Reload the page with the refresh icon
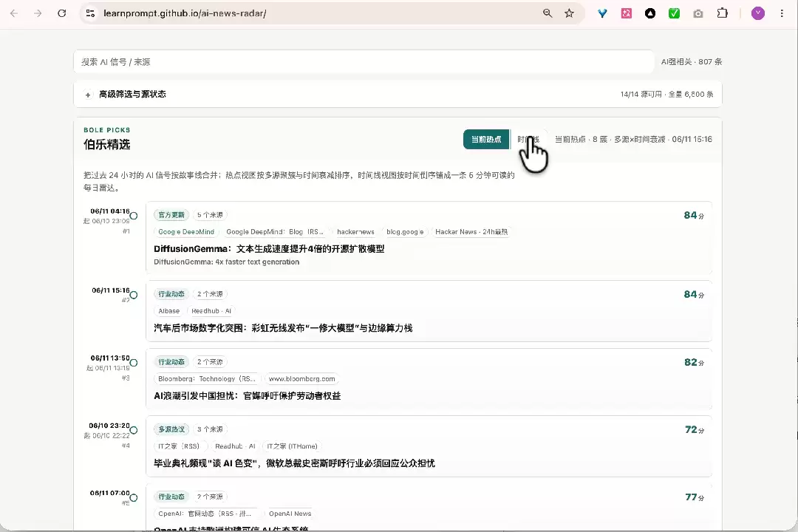 tap(61, 13)
